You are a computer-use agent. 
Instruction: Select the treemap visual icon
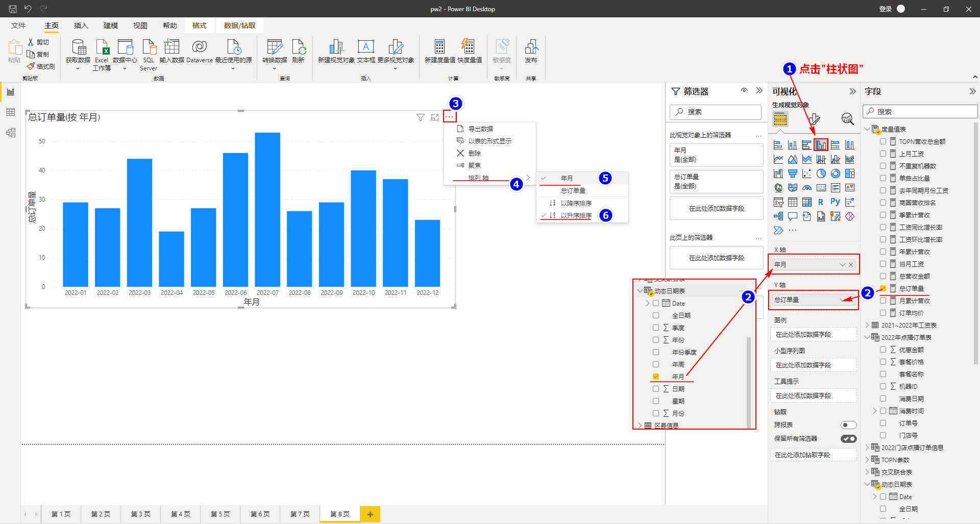849,173
